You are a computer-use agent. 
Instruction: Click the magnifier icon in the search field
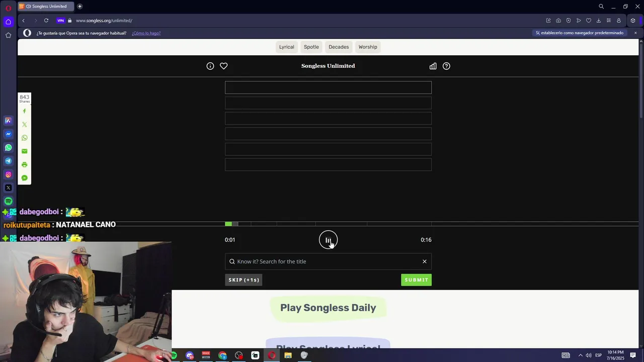[232, 261]
